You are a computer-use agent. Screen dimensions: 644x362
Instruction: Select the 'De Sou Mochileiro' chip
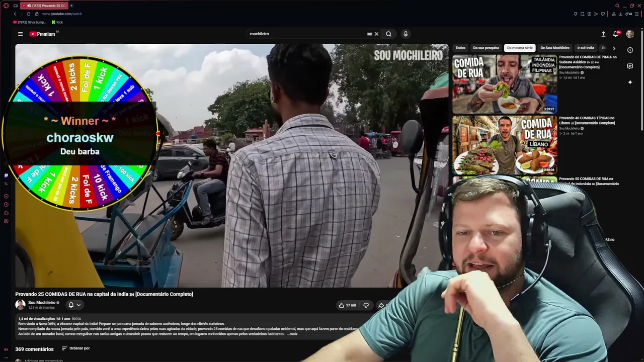point(555,48)
